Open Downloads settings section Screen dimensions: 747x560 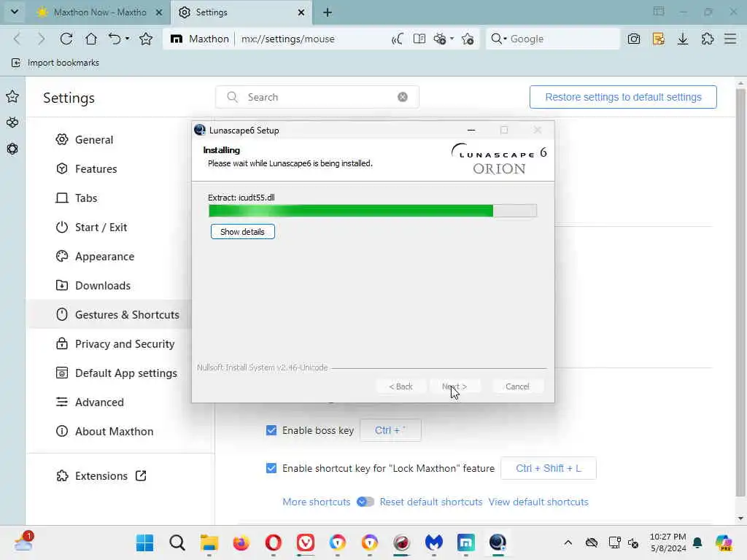93,286
